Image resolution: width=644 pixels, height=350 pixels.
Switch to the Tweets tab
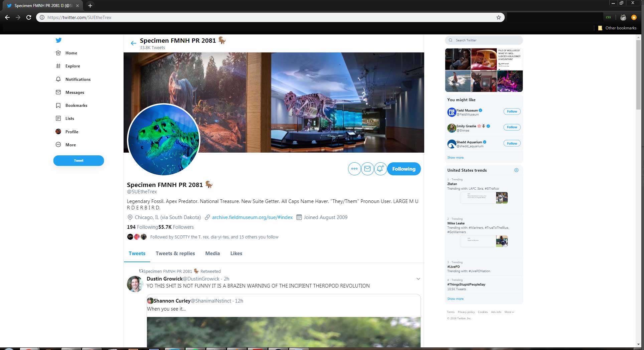(137, 253)
